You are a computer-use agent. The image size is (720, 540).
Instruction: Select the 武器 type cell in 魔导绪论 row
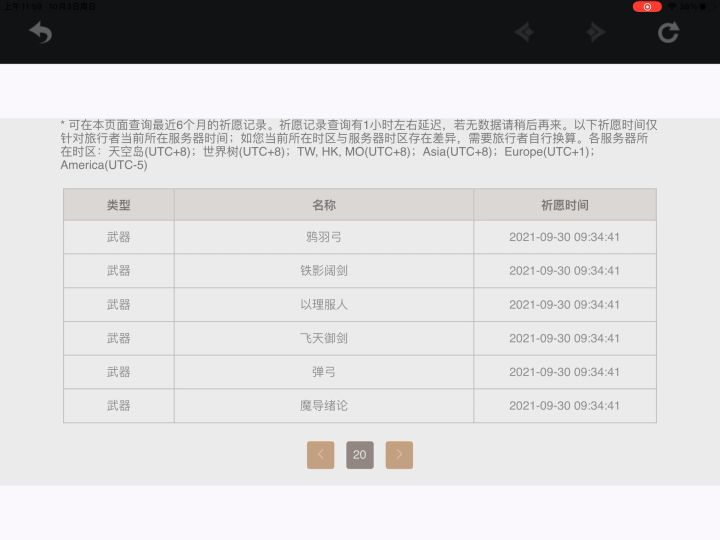118,405
